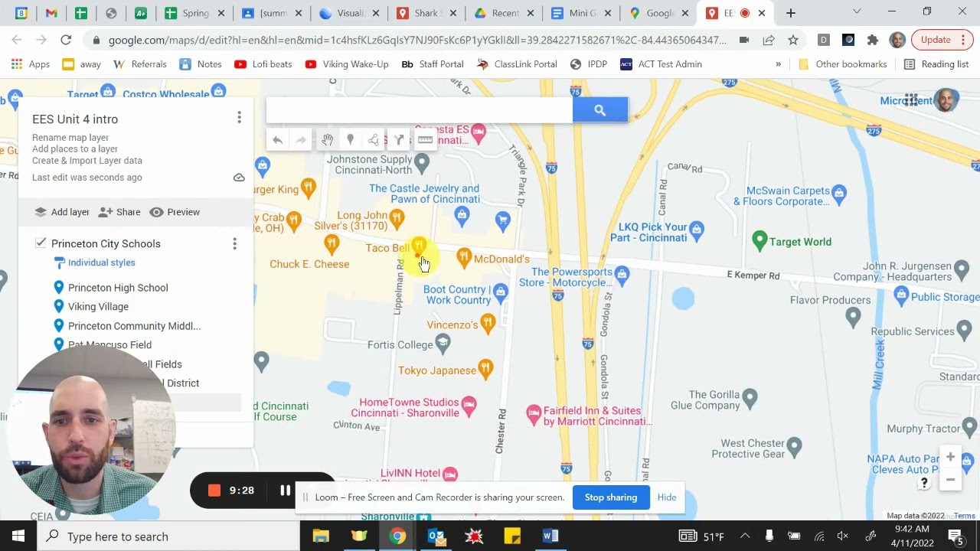Open the Staff Portal bookmark
The image size is (980, 551).
coord(433,64)
